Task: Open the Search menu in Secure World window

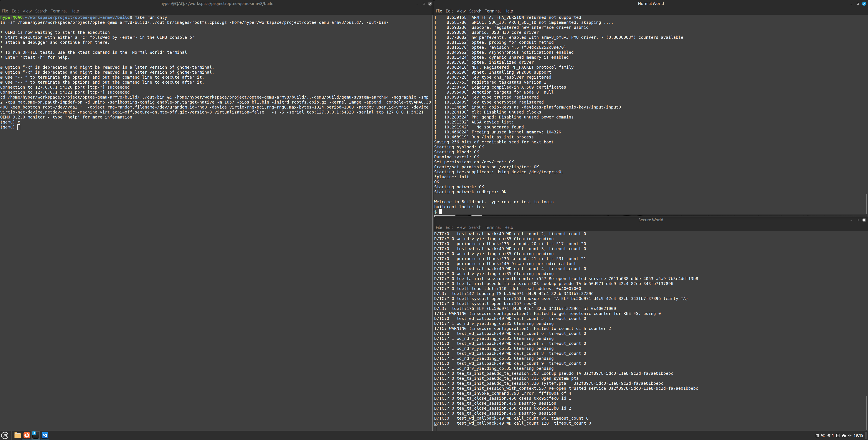Action: [475, 227]
